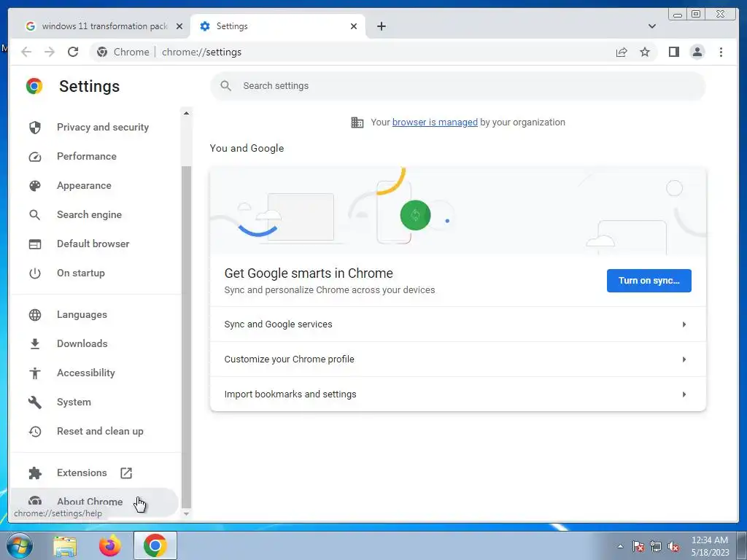This screenshot has width=747, height=560.
Task: Click the sidebar scroll up arrow
Action: tap(186, 113)
